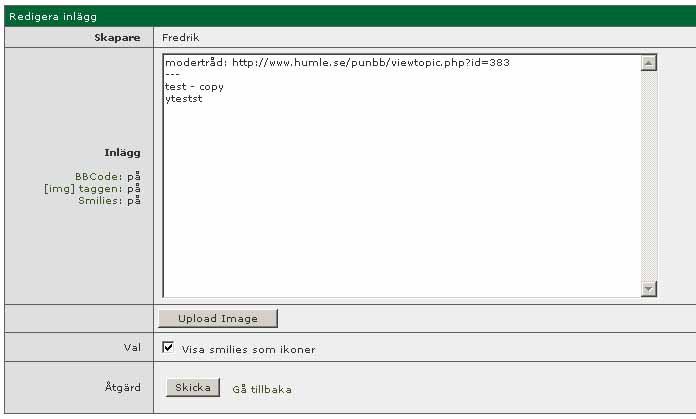Click the message box scrollbar track
The width and height of the screenshot is (696, 419).
(x=648, y=175)
